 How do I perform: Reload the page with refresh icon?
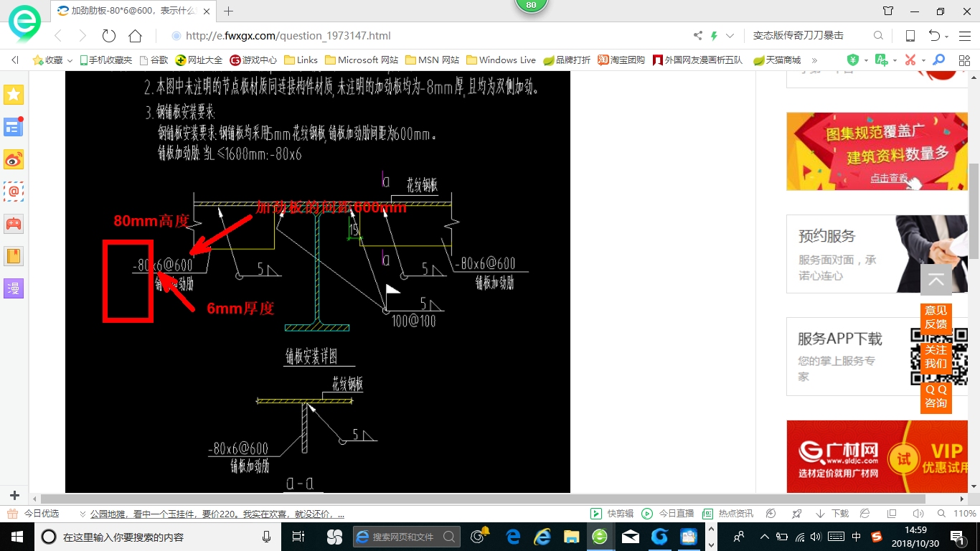coord(108,36)
